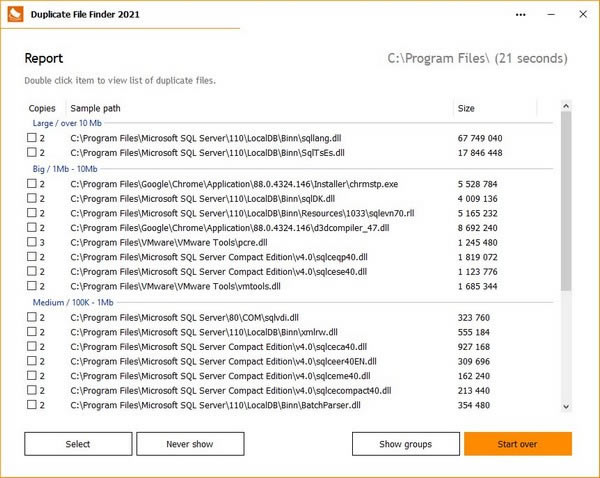Open the three-dots more options menu
Viewport: 600px width, 478px height.
(520, 15)
